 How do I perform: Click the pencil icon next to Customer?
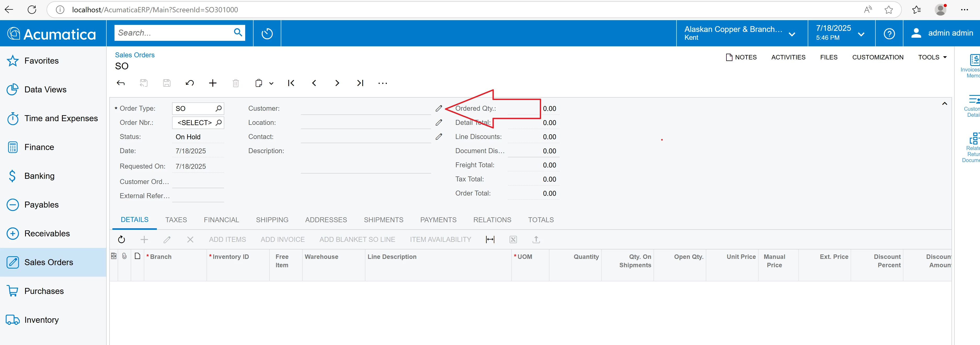[x=439, y=109]
